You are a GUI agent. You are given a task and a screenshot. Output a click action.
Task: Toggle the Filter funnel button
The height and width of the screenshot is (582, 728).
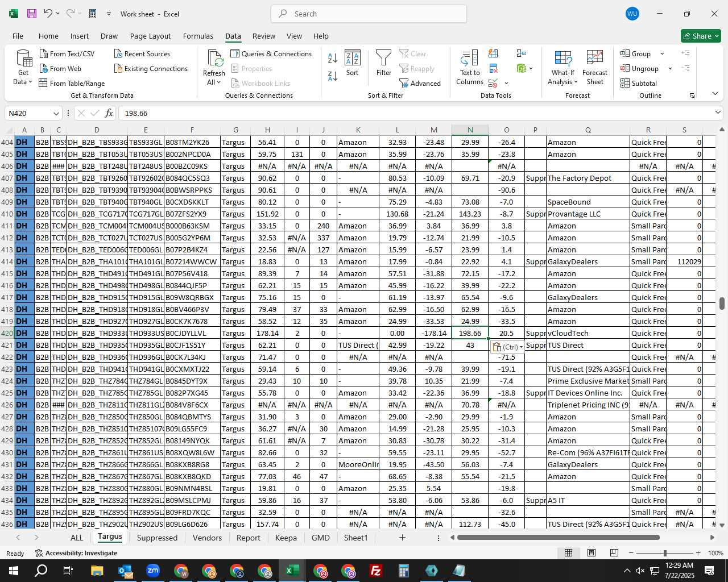(x=384, y=63)
